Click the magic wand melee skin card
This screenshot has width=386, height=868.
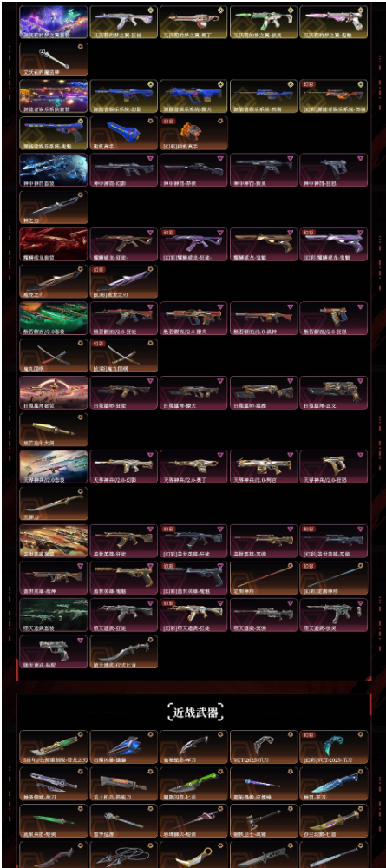coord(54,59)
